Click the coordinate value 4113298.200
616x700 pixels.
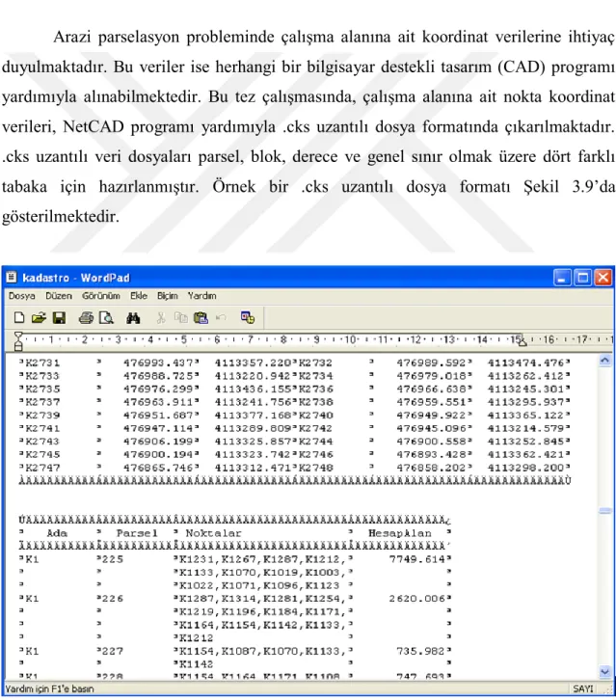click(x=526, y=468)
